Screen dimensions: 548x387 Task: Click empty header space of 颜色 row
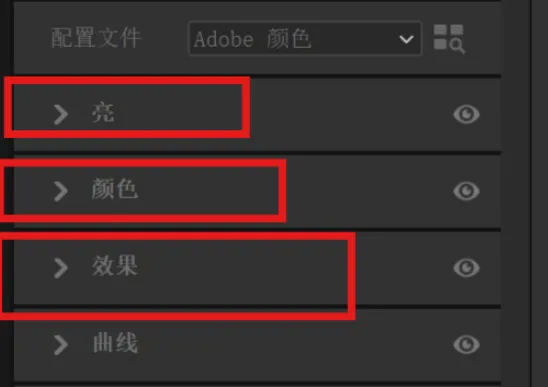(x=369, y=191)
